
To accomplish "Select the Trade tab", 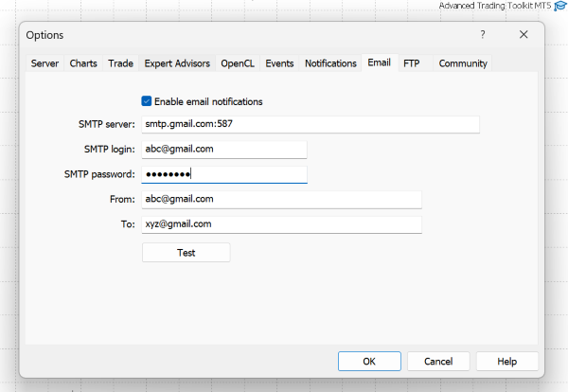I will coord(120,63).
